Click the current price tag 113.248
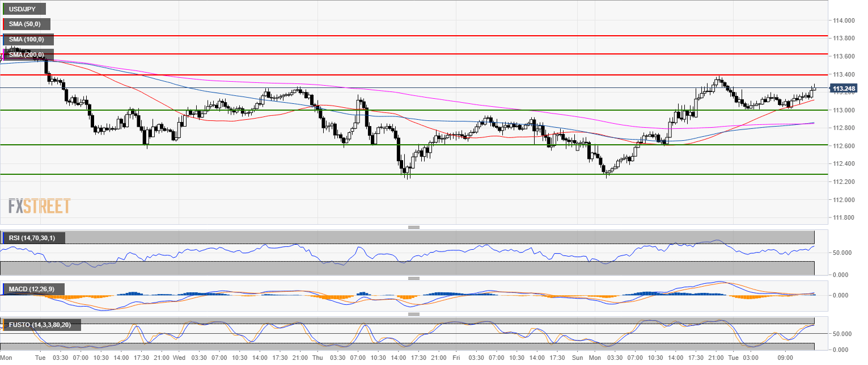Viewport: 868px width, 365px height. pos(843,89)
